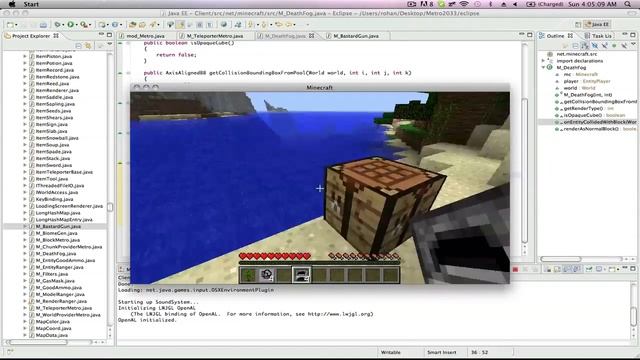Select the player field in the Outline
This screenshot has height=360, width=640.
coord(571,81)
